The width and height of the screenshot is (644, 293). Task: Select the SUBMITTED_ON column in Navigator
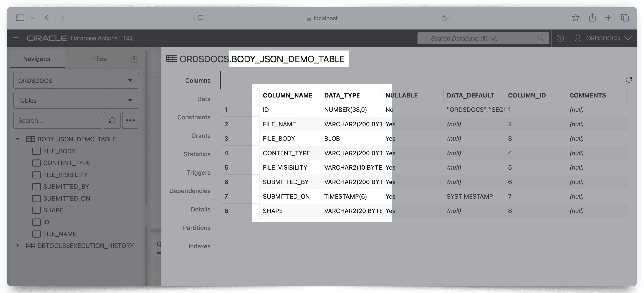[67, 198]
